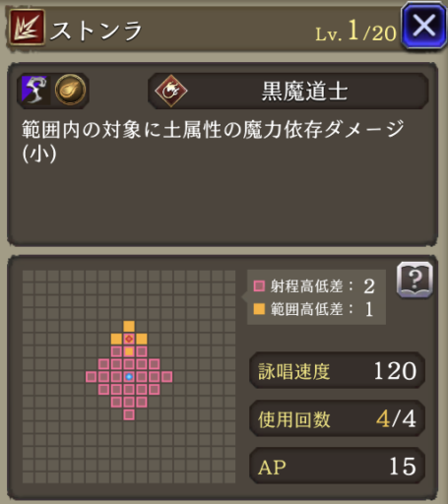Click the bottommost pink range tile
The height and width of the screenshot is (504, 448).
click(x=129, y=414)
